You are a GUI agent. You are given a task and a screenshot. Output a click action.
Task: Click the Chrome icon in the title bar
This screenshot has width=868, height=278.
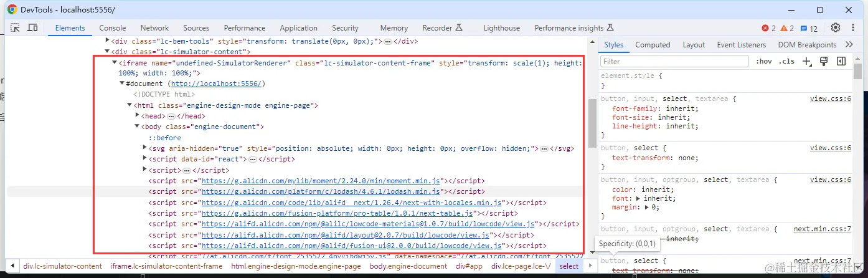12,10
